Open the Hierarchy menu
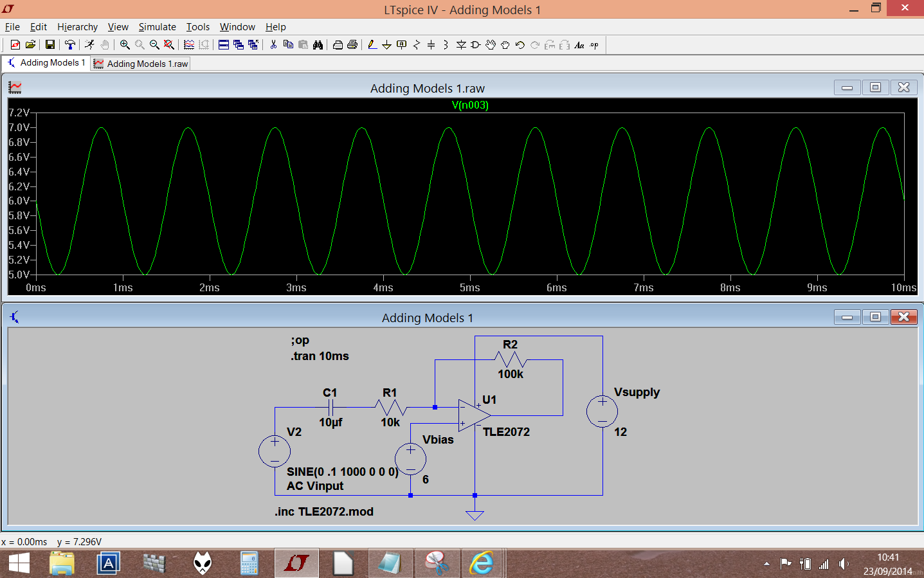Viewport: 924px width, 578px height. coord(77,26)
